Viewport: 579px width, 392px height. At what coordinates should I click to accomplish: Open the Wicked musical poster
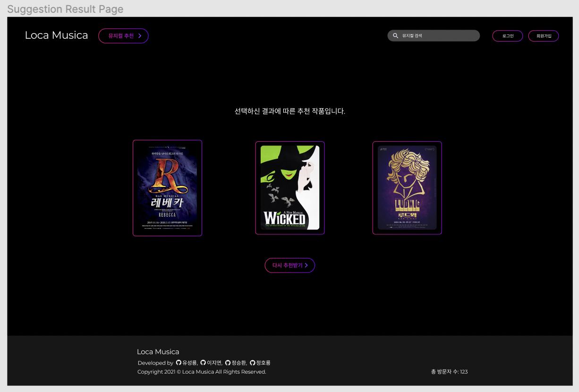click(290, 187)
